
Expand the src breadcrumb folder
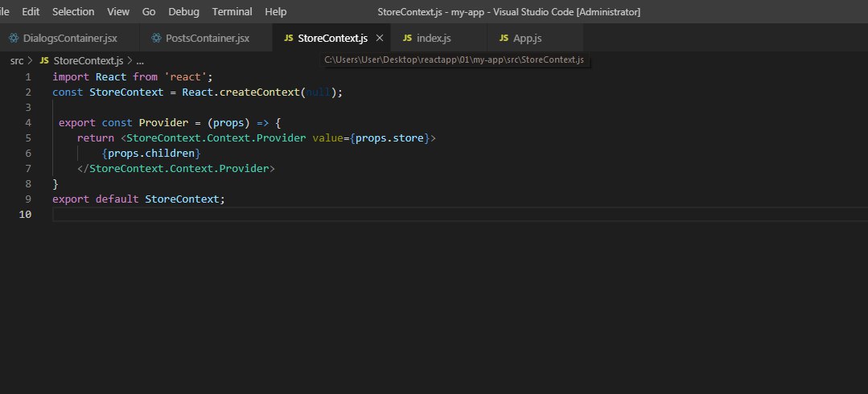pyautogui.click(x=16, y=60)
